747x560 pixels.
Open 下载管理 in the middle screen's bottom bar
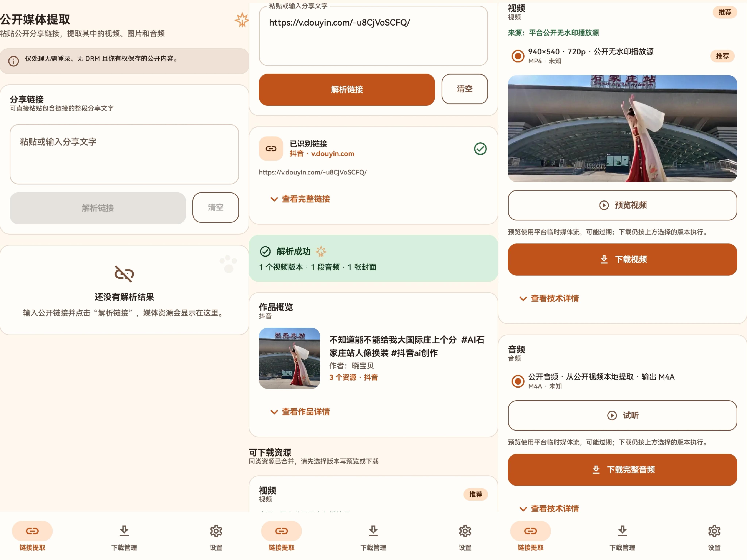(373, 538)
